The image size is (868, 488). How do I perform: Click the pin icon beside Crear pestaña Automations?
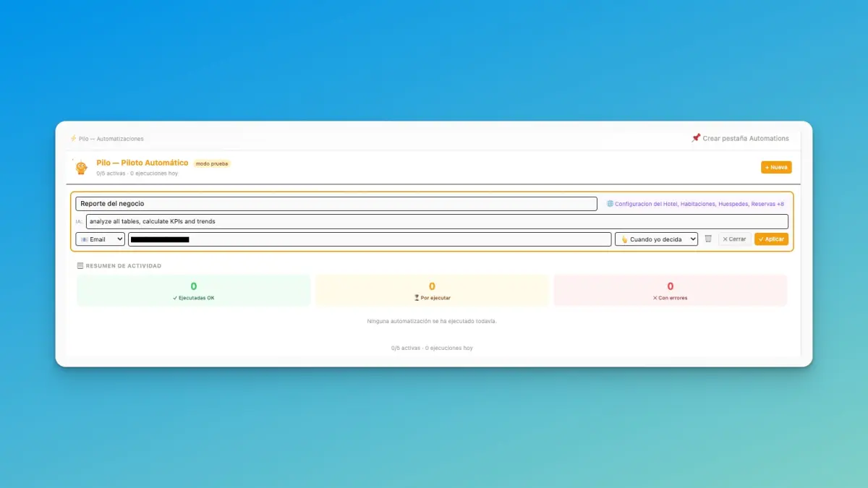point(696,138)
